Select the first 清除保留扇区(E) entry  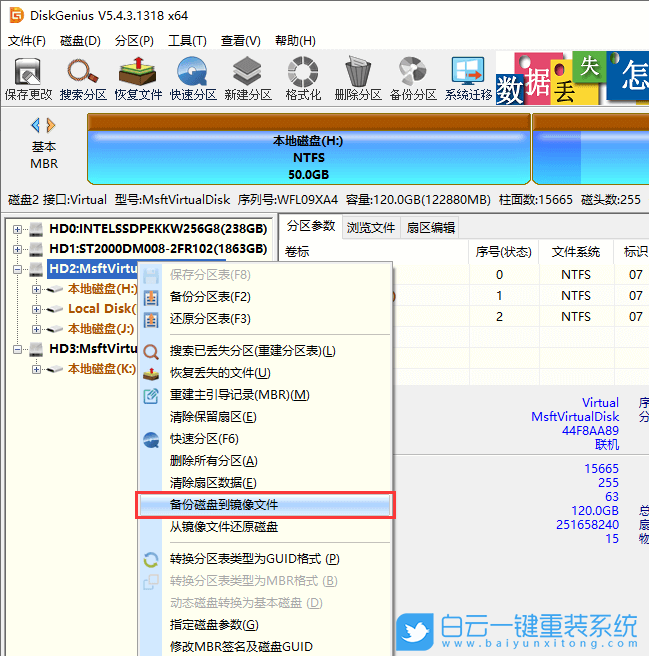tap(265, 417)
